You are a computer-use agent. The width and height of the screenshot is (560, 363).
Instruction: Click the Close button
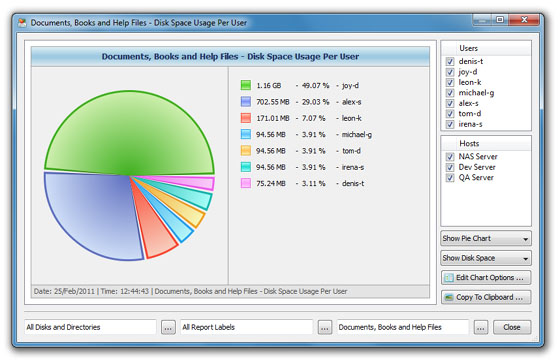click(512, 327)
